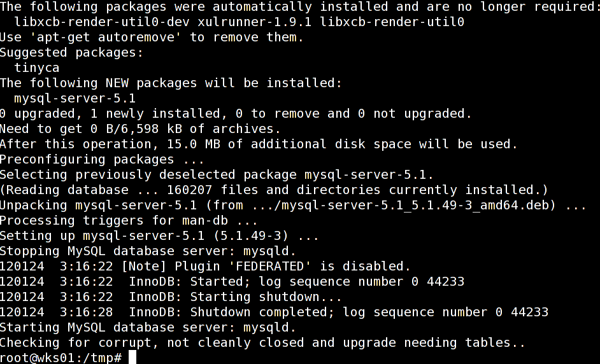Viewport: 600px width, 364px height.
Task: Click the suggested package tinyca
Action: [37, 67]
